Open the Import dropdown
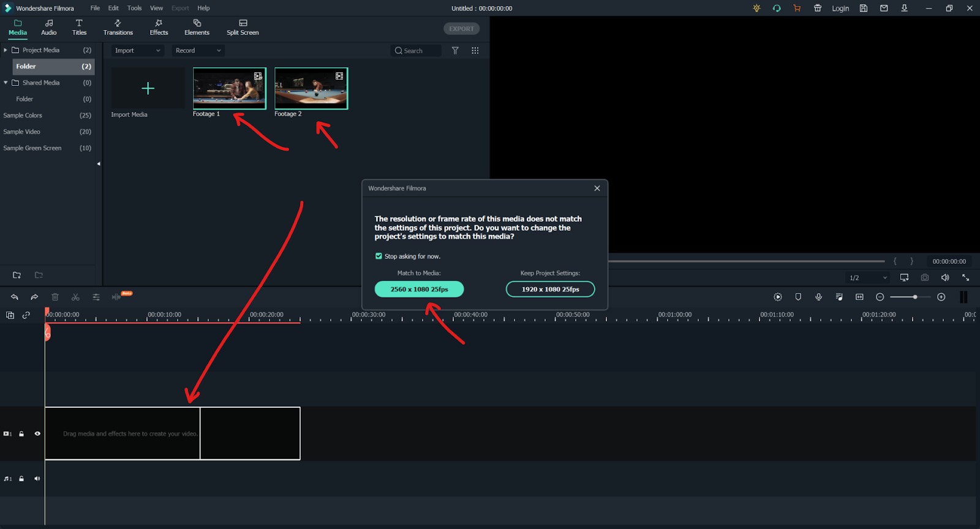Image resolution: width=980 pixels, height=529 pixels. [x=137, y=51]
